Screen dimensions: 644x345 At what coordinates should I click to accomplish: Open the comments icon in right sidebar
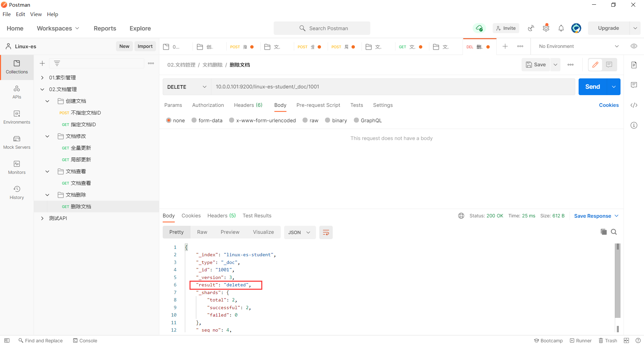coord(634,85)
